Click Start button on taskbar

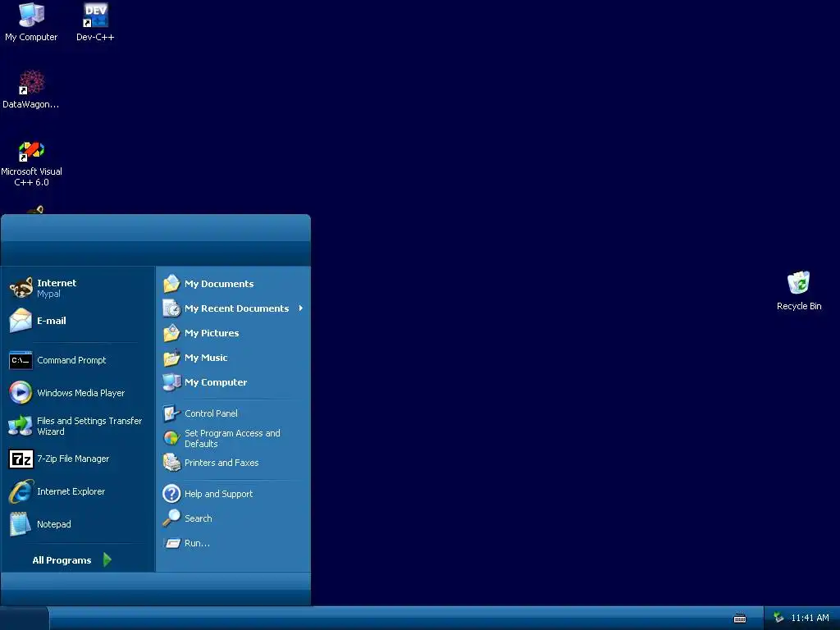click(24, 619)
